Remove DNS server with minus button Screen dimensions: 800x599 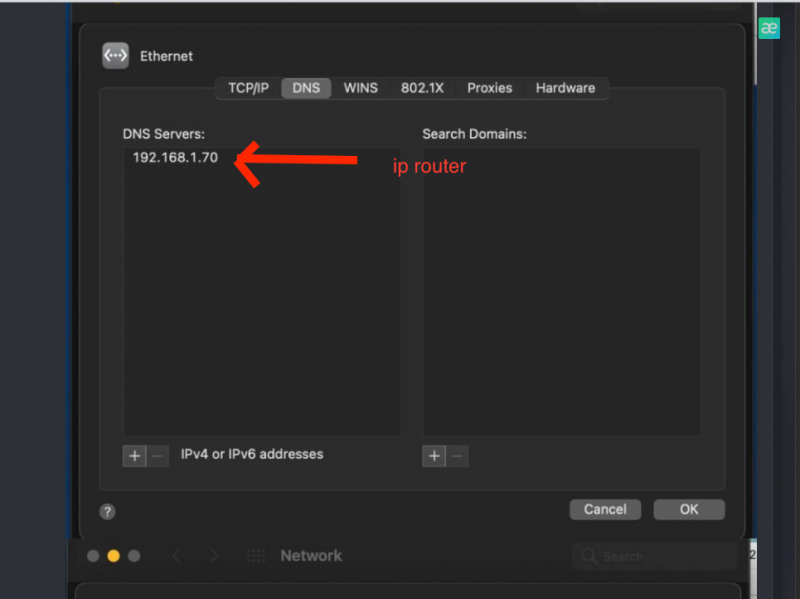158,456
